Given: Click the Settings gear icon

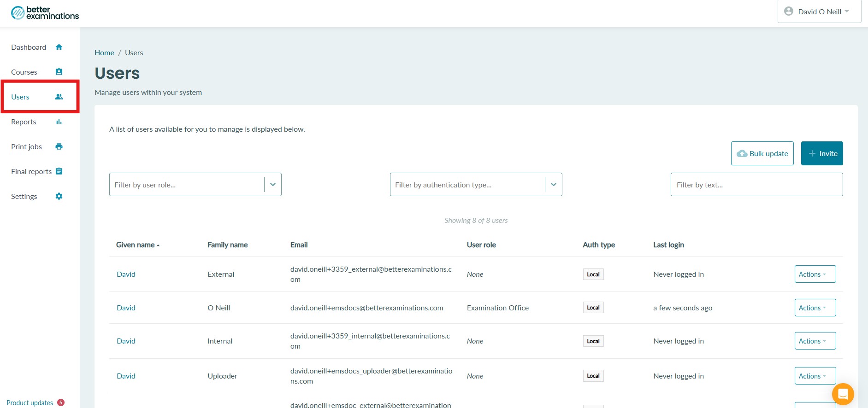Looking at the screenshot, I should coord(59,196).
